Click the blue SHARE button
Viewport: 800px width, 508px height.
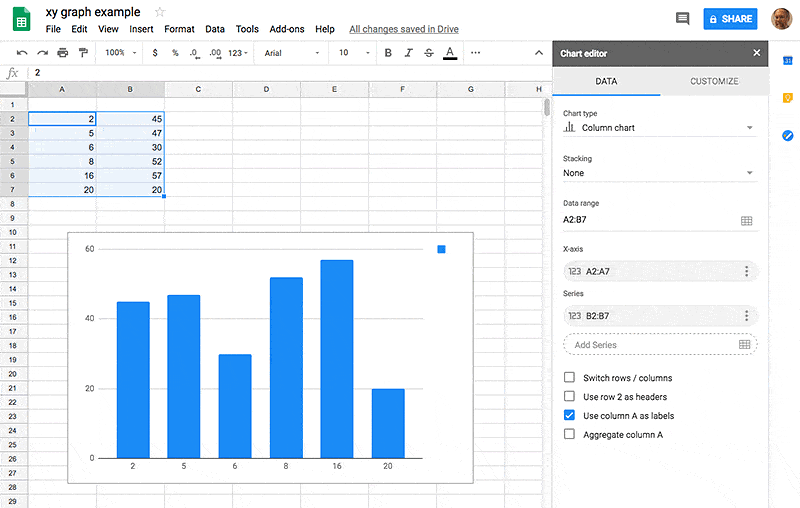point(730,19)
